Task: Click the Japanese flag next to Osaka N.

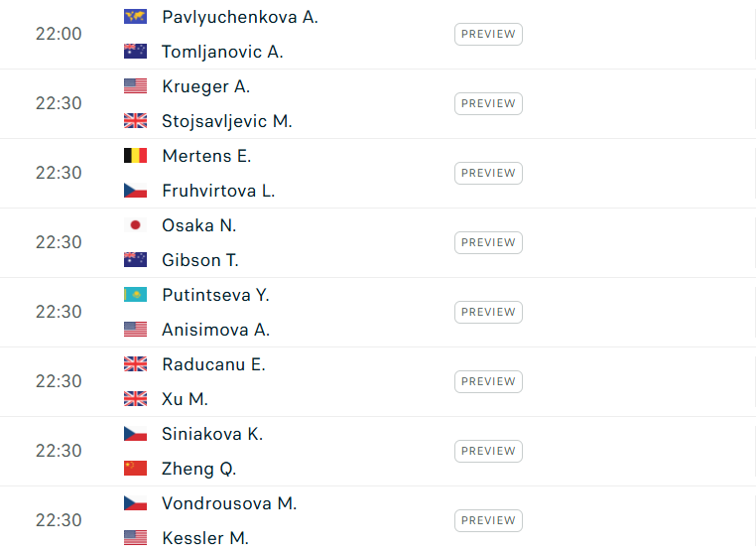Action: click(x=136, y=225)
